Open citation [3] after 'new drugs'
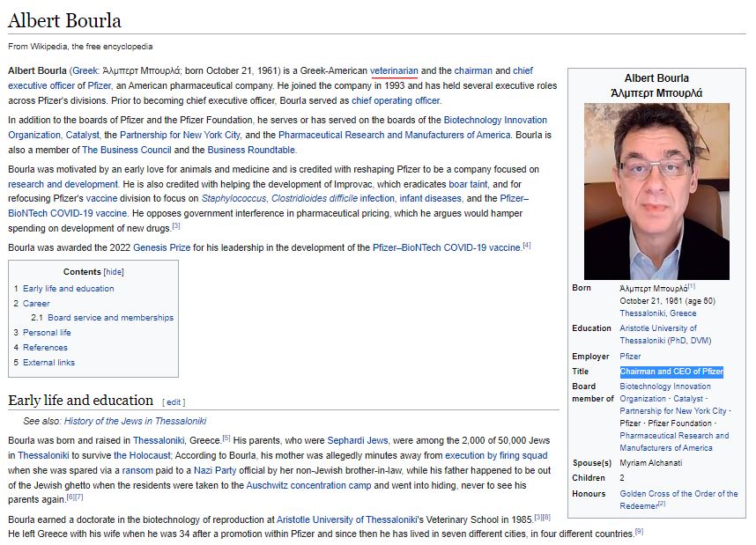Screen dimensions: 756x545 (176, 225)
